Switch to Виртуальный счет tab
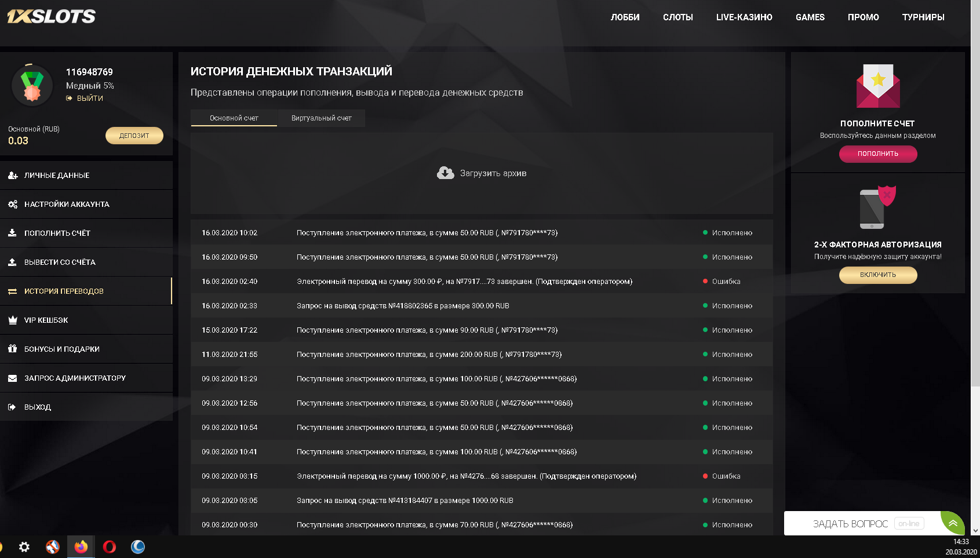This screenshot has height=558, width=980. click(321, 118)
